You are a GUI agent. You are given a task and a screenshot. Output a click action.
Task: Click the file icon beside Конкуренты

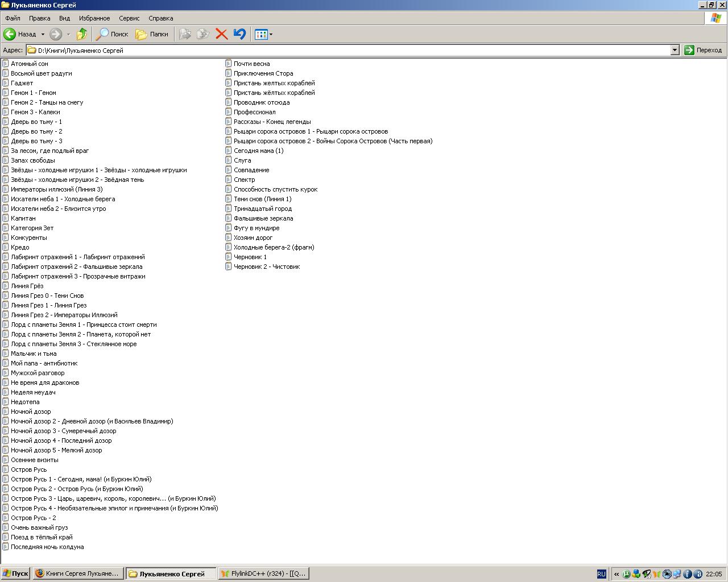pyautogui.click(x=6, y=238)
